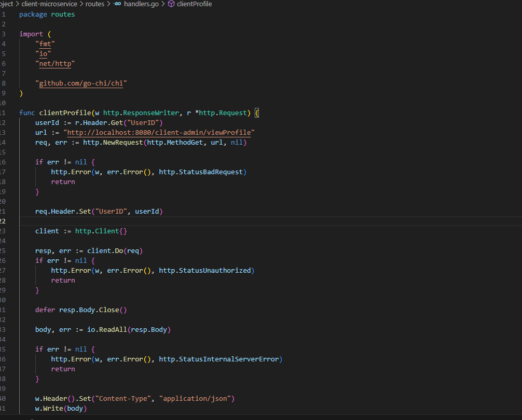Open client-microservice breadcrumb folder
The image size is (522, 420).
click(x=49, y=4)
